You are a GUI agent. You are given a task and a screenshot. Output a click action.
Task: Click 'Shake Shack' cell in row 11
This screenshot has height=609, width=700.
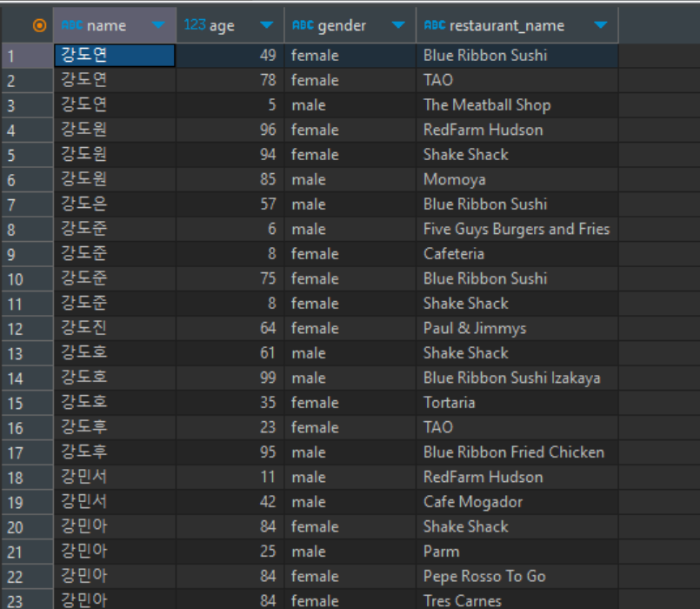pos(517,304)
